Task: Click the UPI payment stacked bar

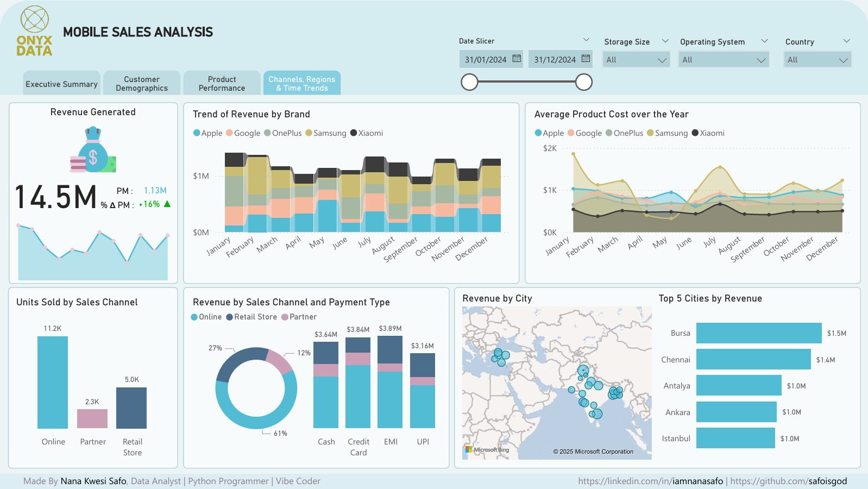Action: 423,391
